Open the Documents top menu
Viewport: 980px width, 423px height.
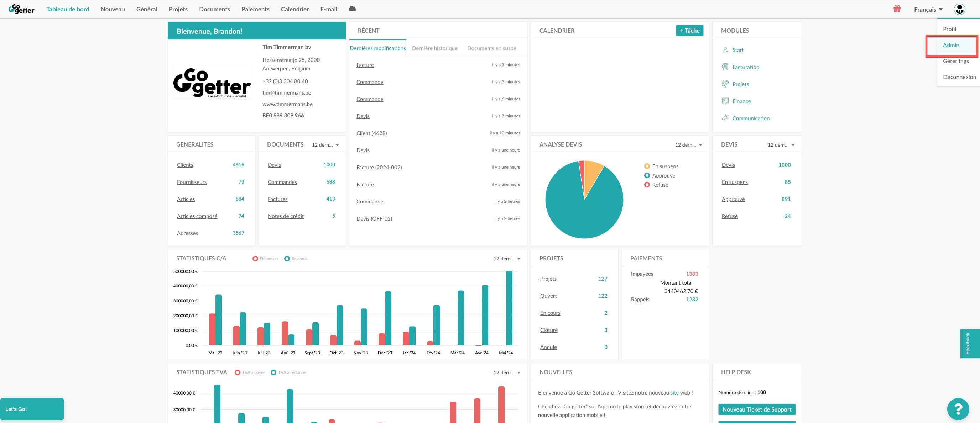point(215,9)
